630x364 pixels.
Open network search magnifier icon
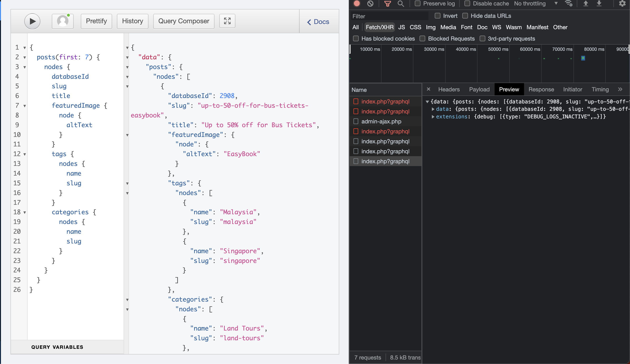point(401,4)
